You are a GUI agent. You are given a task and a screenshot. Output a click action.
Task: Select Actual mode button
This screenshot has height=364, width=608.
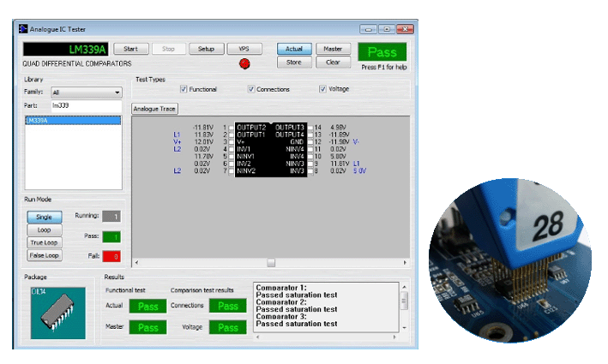click(x=294, y=49)
